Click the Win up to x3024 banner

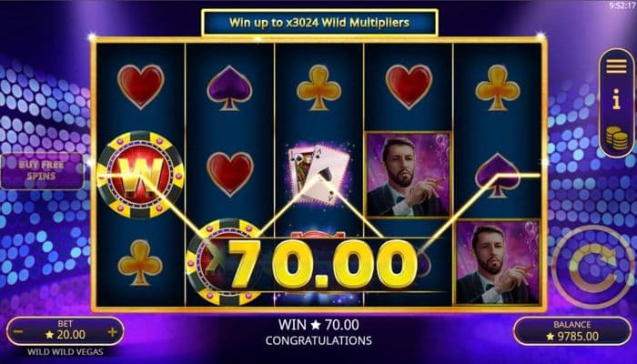pos(319,23)
